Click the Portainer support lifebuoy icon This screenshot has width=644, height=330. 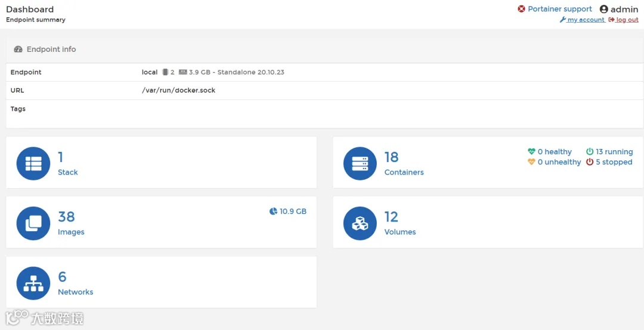[x=521, y=8]
